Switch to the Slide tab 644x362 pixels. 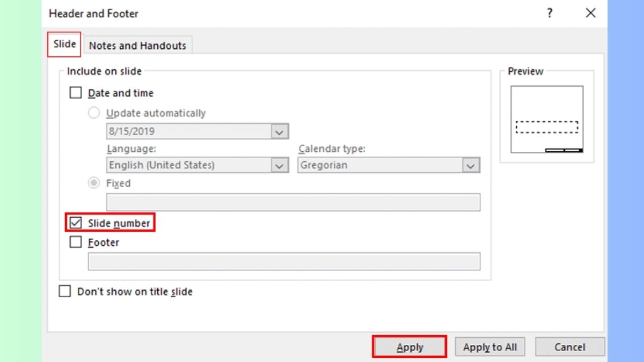pos(64,45)
